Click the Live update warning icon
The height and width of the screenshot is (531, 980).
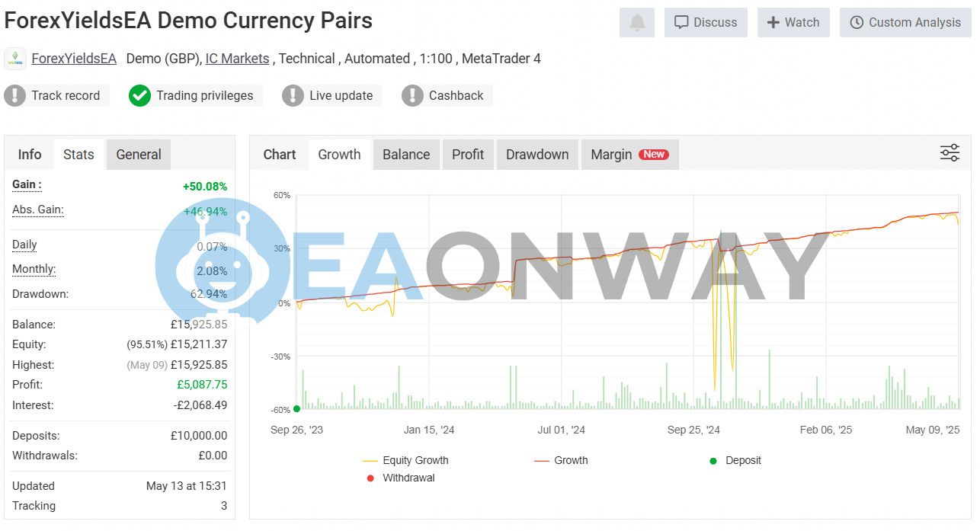pos(293,95)
